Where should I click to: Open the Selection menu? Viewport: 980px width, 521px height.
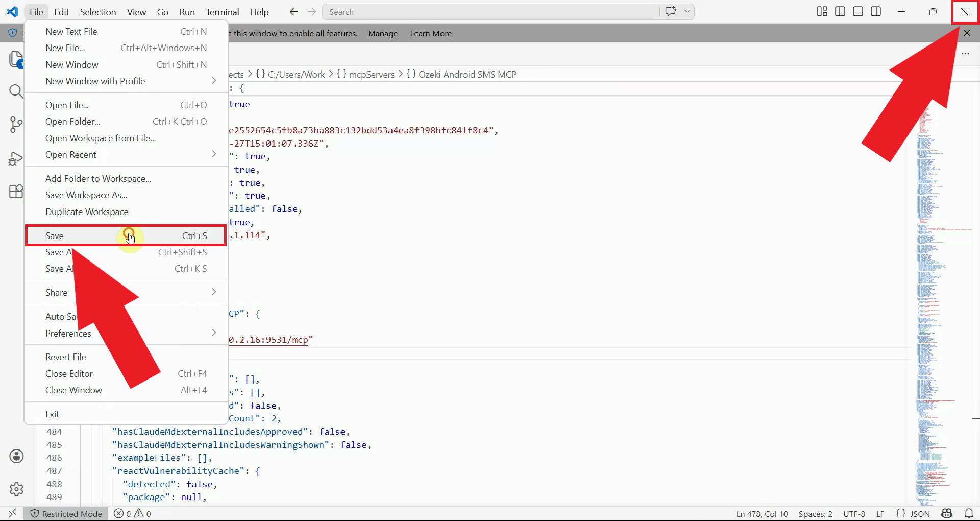coord(97,12)
